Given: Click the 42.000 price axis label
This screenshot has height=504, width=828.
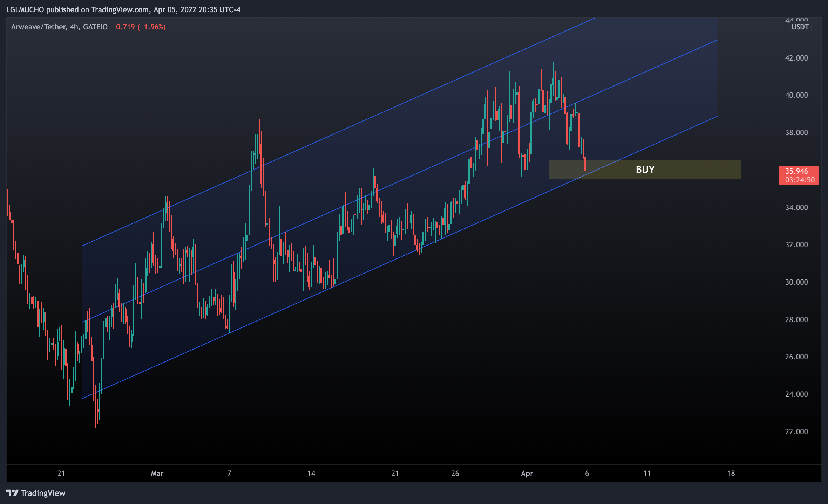Looking at the screenshot, I should pos(796,58).
